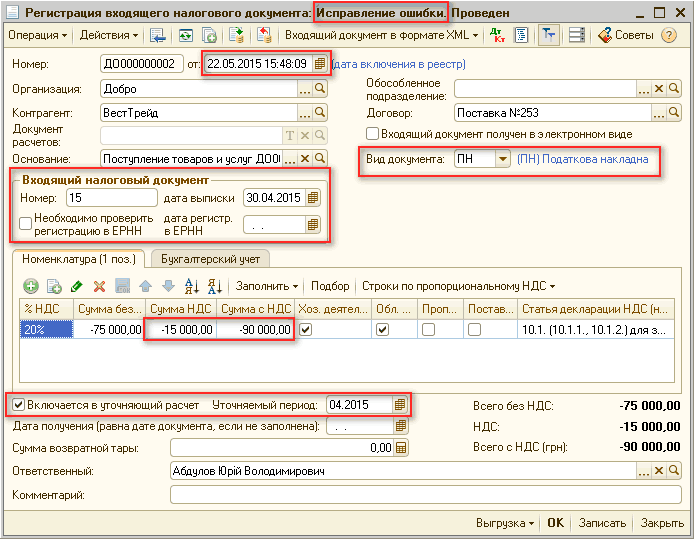Expand the Выгрузка dropdown at bottom
The width and height of the screenshot is (694, 539).
505,523
